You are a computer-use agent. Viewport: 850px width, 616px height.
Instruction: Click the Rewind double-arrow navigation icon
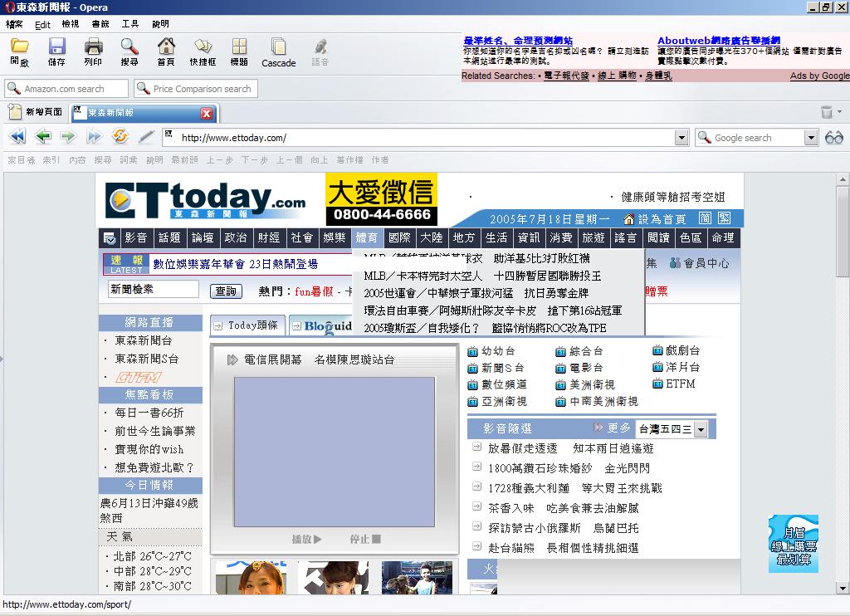click(17, 137)
